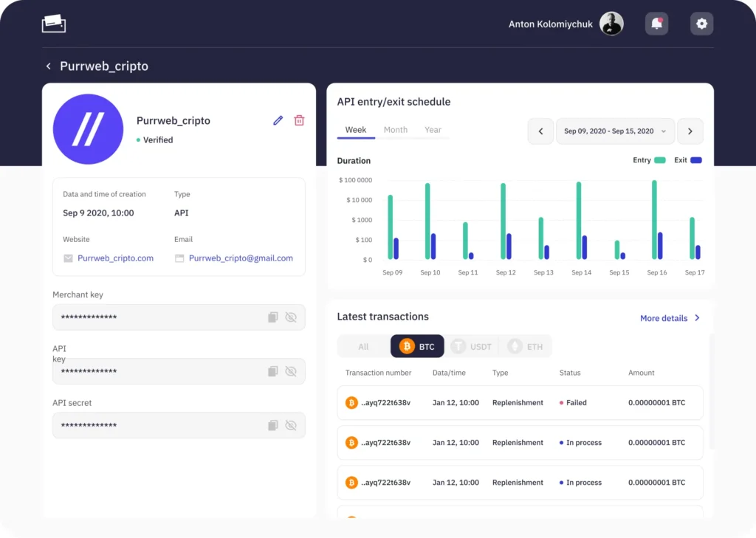Copy the Merchant key value
The width and height of the screenshot is (756, 538).
[x=273, y=317]
